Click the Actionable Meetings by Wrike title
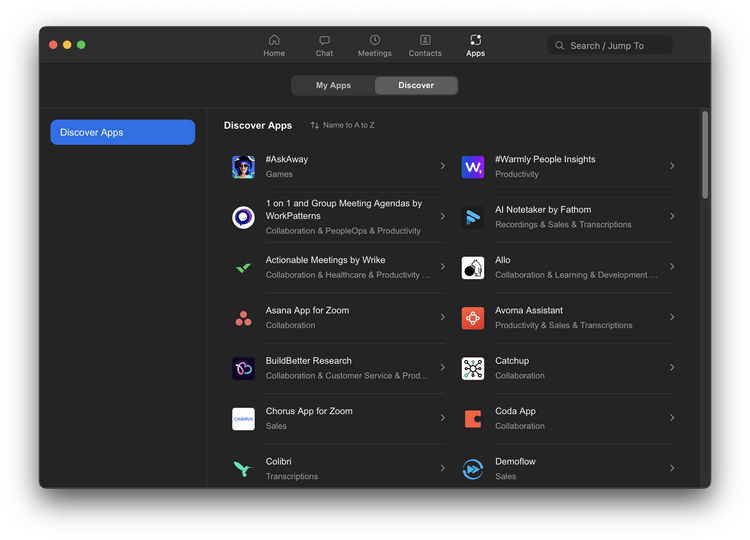750x540 pixels. click(325, 260)
